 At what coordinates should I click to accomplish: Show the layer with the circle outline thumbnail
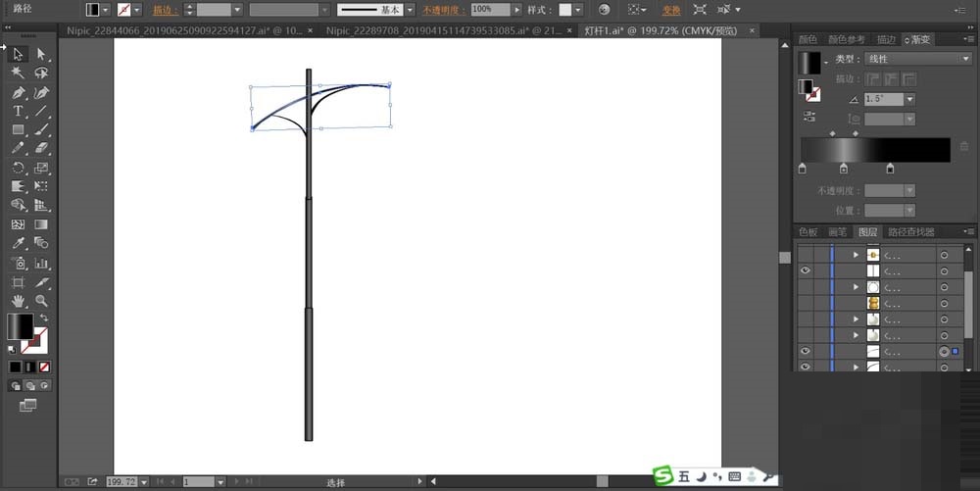805,287
